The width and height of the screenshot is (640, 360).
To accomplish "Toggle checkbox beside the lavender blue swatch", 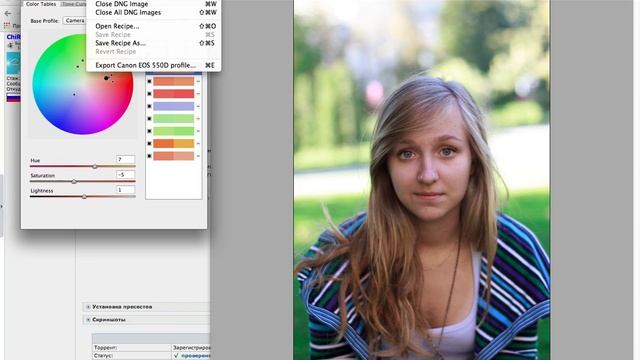I will click(x=149, y=106).
